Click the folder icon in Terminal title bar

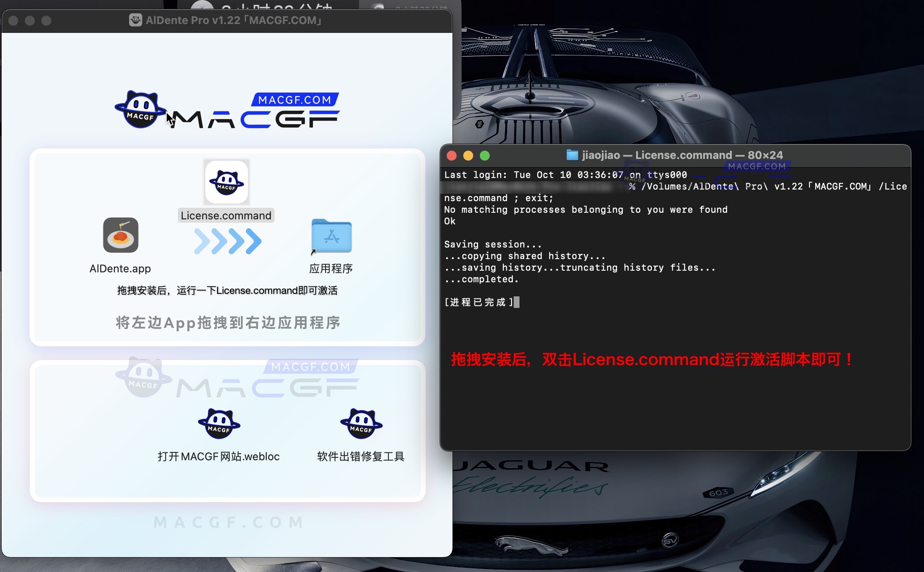coord(572,155)
